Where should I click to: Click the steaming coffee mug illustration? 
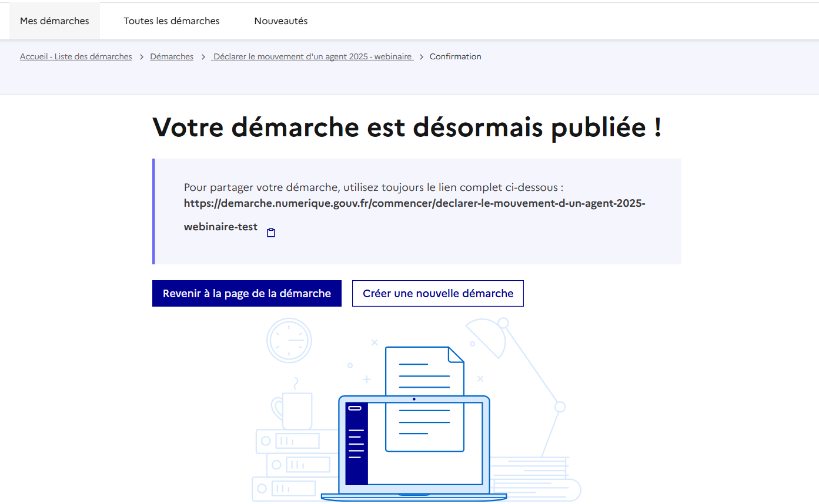[293, 408]
